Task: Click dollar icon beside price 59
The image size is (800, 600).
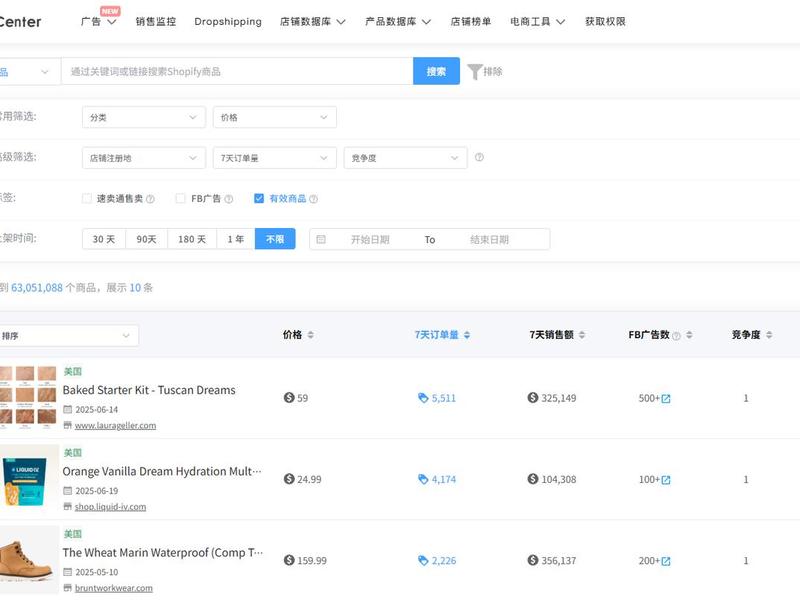Action: [x=289, y=397]
